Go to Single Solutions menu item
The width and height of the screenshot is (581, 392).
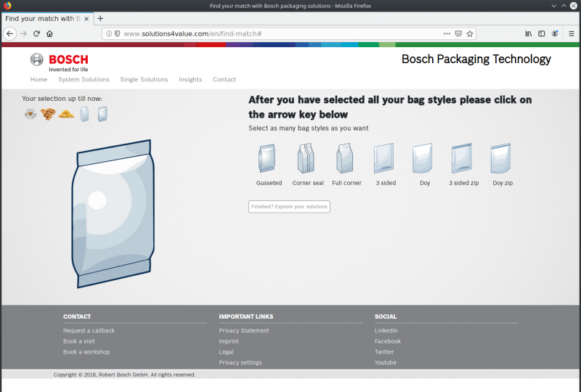tap(144, 80)
